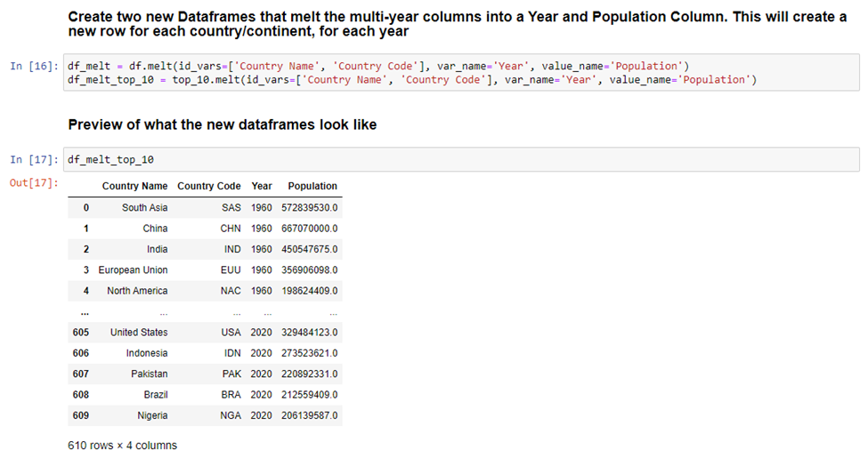Click the EUU country code cell

pos(231,270)
